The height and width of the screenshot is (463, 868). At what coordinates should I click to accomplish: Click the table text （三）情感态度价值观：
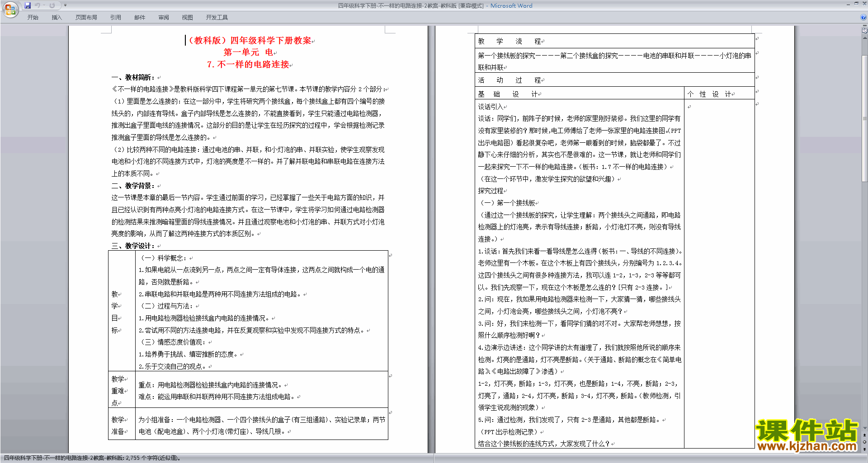click(173, 342)
